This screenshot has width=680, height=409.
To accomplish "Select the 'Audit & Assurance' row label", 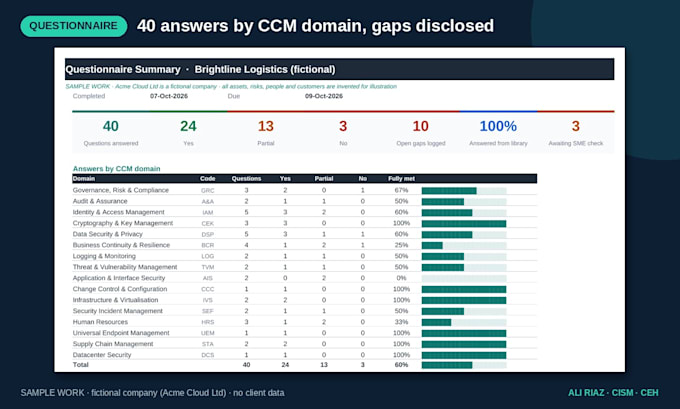I will point(100,201).
